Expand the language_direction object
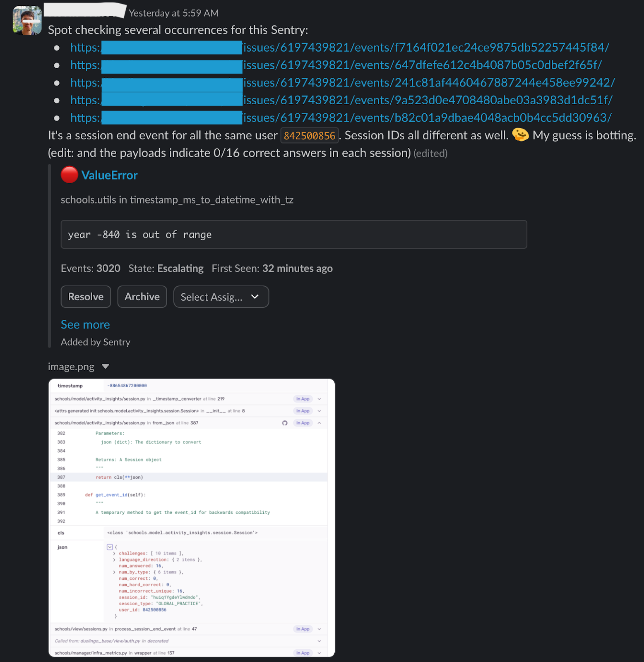 (x=114, y=560)
